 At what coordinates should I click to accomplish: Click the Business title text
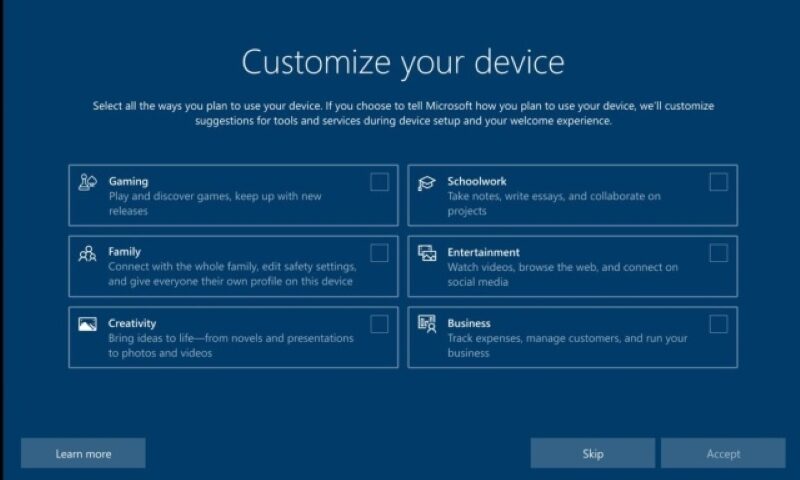coord(469,323)
